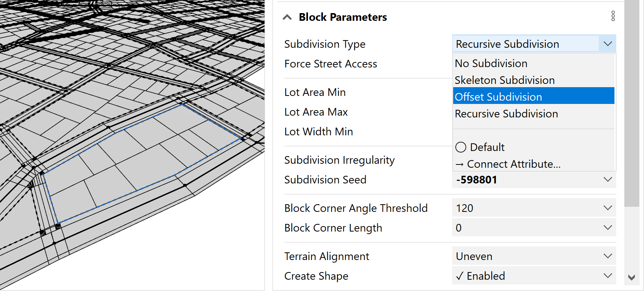Select Offset Subdivision from the list
Viewport: 644px width, 291px height.
click(x=498, y=96)
